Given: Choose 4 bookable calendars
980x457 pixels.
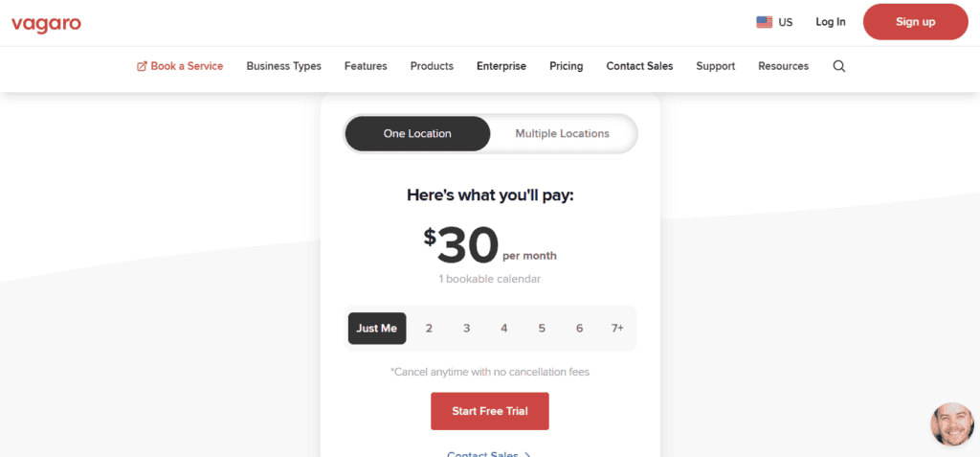Looking at the screenshot, I should (x=503, y=328).
